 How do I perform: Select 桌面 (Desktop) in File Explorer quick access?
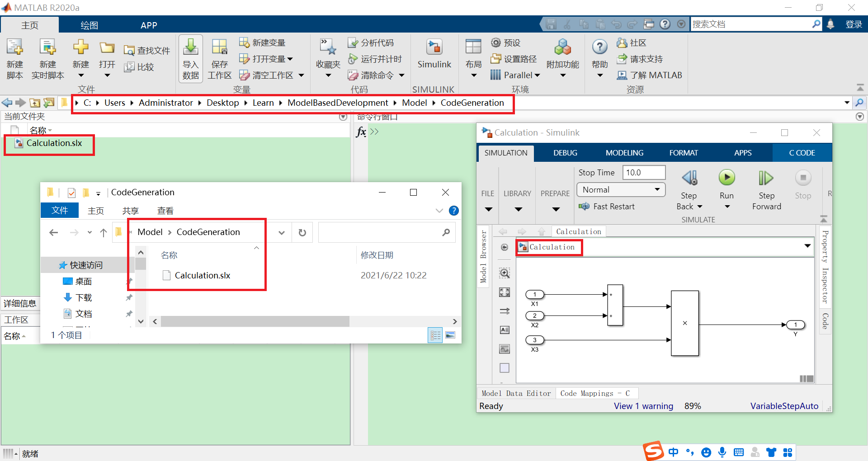pos(77,281)
